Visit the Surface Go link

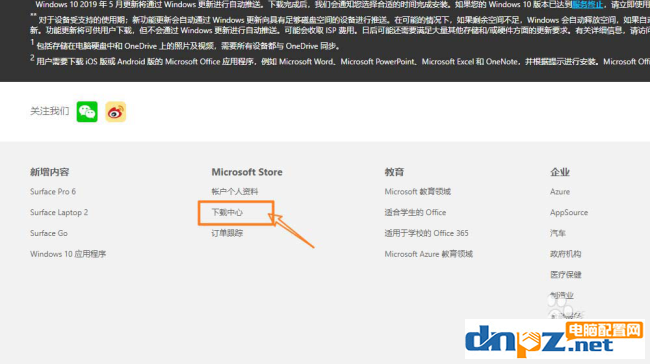pyautogui.click(x=49, y=233)
